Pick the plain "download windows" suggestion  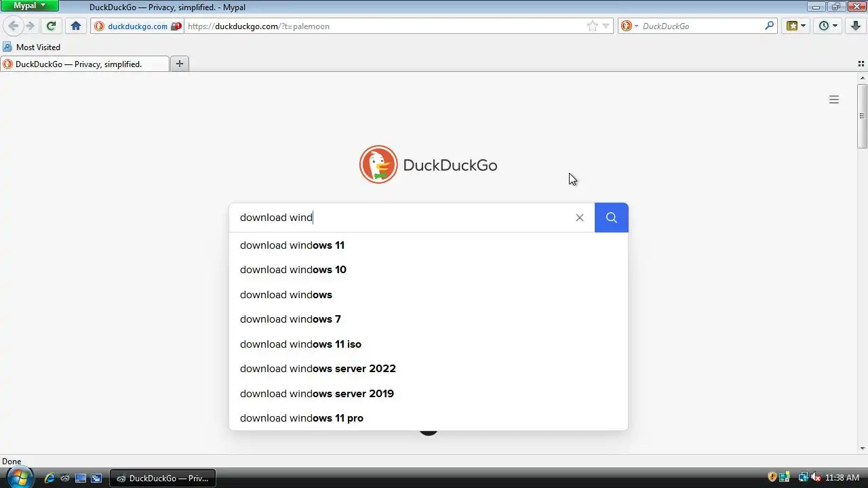point(429,295)
